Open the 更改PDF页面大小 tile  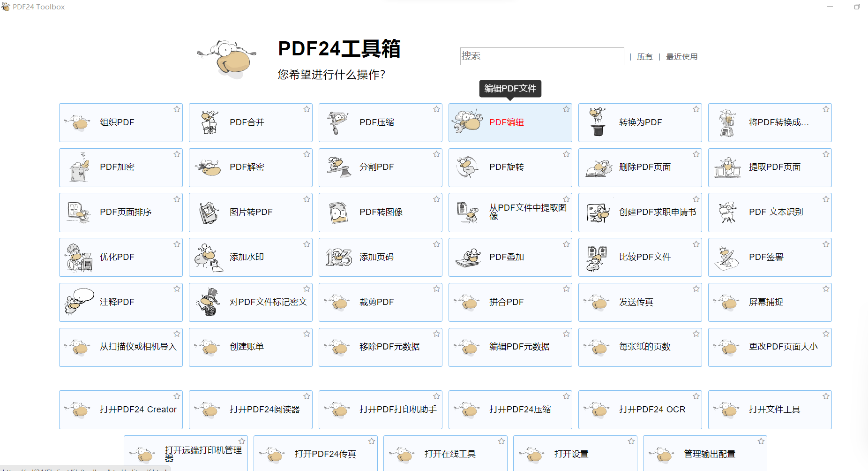(x=770, y=347)
